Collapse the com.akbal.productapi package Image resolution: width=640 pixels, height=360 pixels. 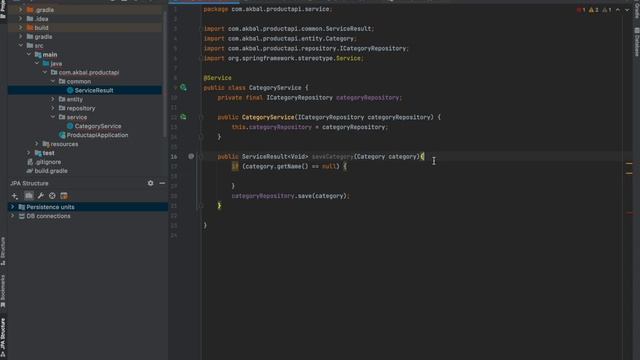44,72
